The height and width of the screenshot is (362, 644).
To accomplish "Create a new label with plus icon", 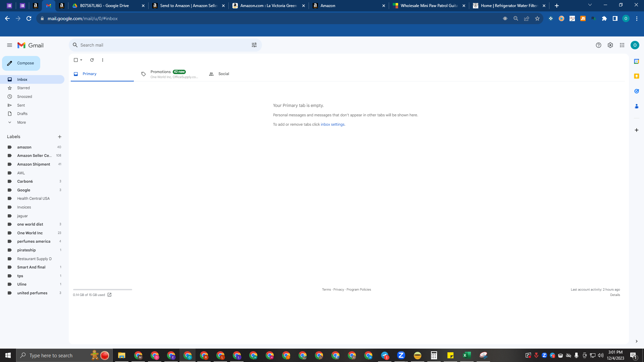I will tap(60, 137).
